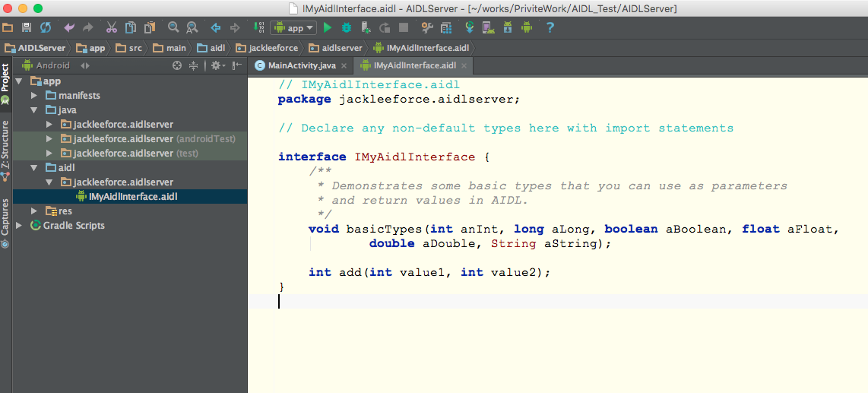Viewport: 868px width, 393px height.
Task: Select IMyAidlInterface.aidl in the project tree
Action: coord(133,197)
